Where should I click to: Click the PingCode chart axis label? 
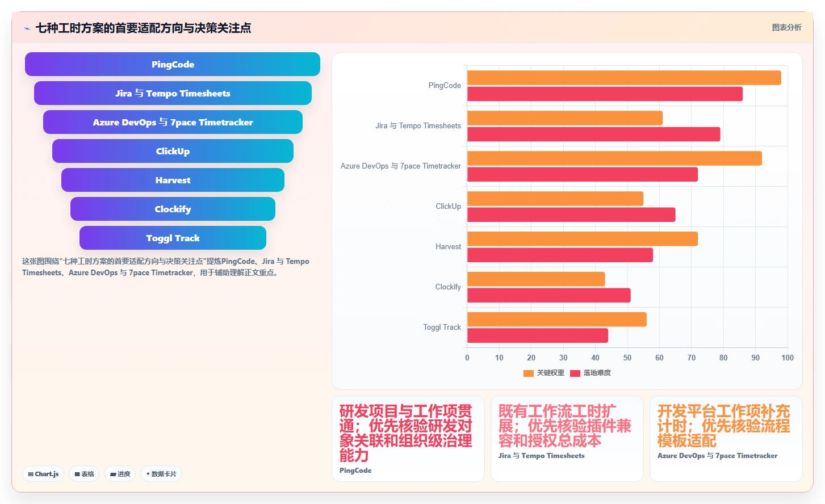(x=445, y=86)
